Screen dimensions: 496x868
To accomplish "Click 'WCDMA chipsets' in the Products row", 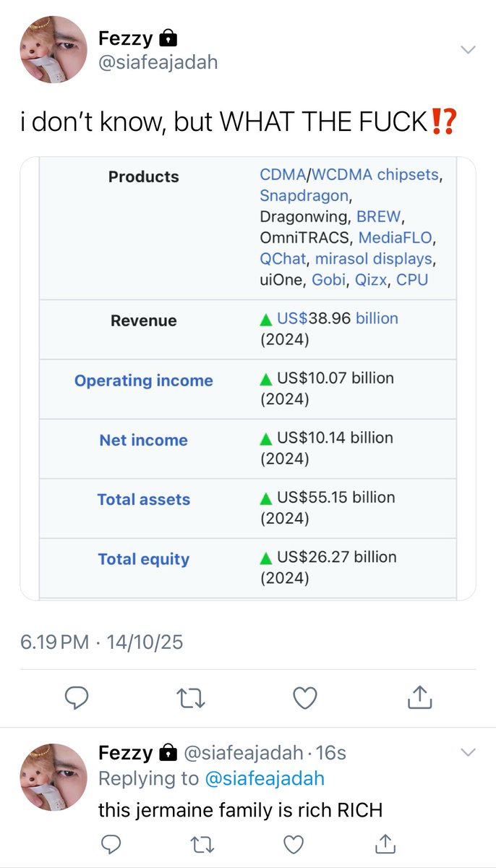I will (374, 176).
